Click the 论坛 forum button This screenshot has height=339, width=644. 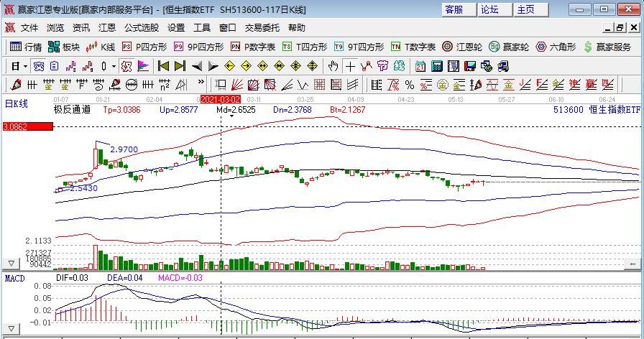495,9
